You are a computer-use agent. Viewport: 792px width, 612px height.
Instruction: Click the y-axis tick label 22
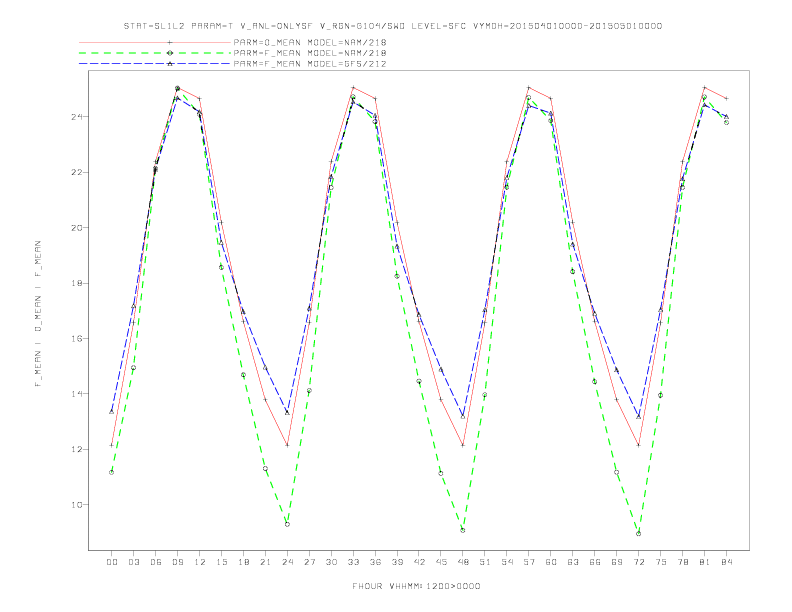(x=76, y=172)
